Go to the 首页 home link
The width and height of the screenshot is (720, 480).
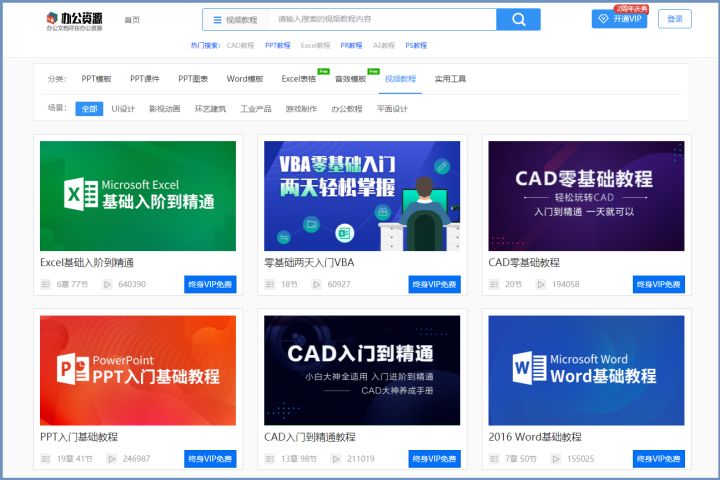pyautogui.click(x=132, y=20)
